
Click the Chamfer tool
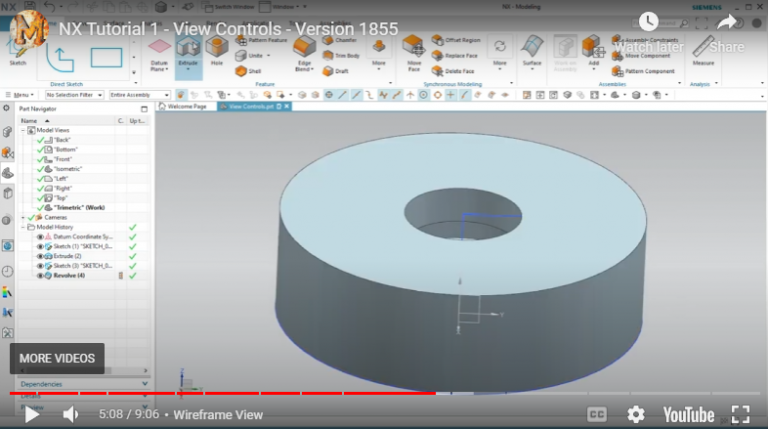[x=340, y=40]
